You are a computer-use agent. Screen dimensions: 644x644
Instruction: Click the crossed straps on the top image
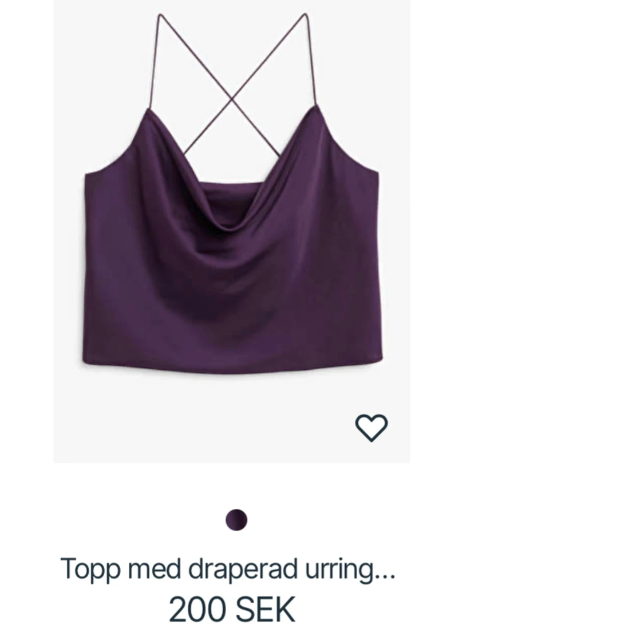point(232,98)
